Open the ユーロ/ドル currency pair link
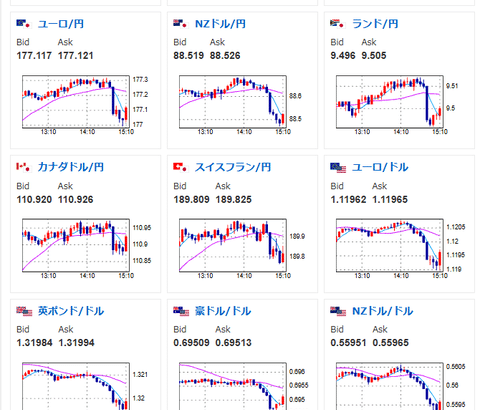The width and height of the screenshot is (480, 410). click(380, 167)
